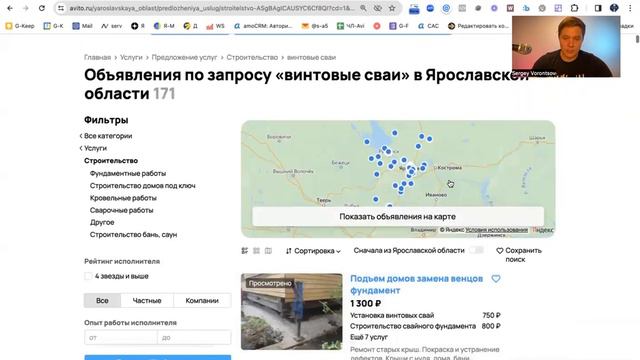The image size is (640, 360).
Task: Click the avito.ru address bar URL
Action: 211,8
